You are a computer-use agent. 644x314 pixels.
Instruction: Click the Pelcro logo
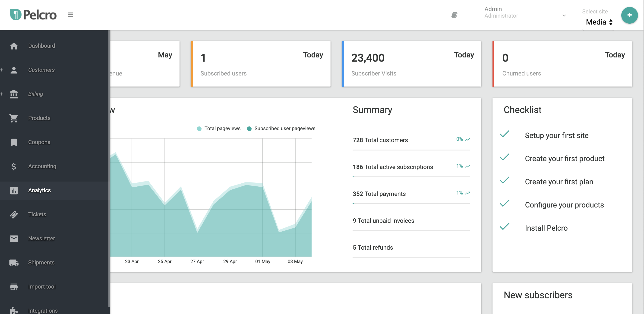coord(33,15)
